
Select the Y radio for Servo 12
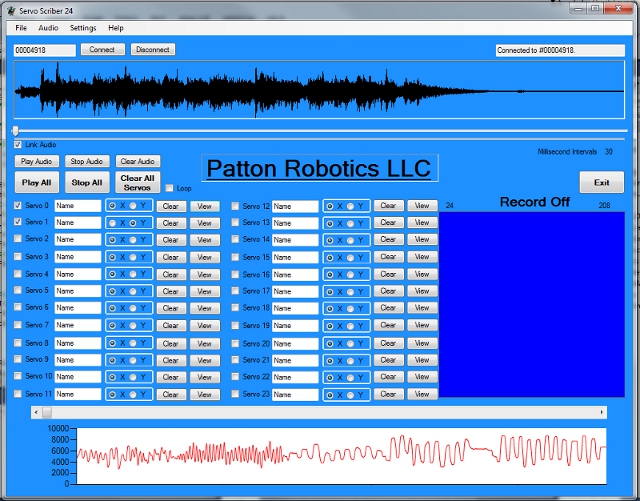click(x=351, y=206)
